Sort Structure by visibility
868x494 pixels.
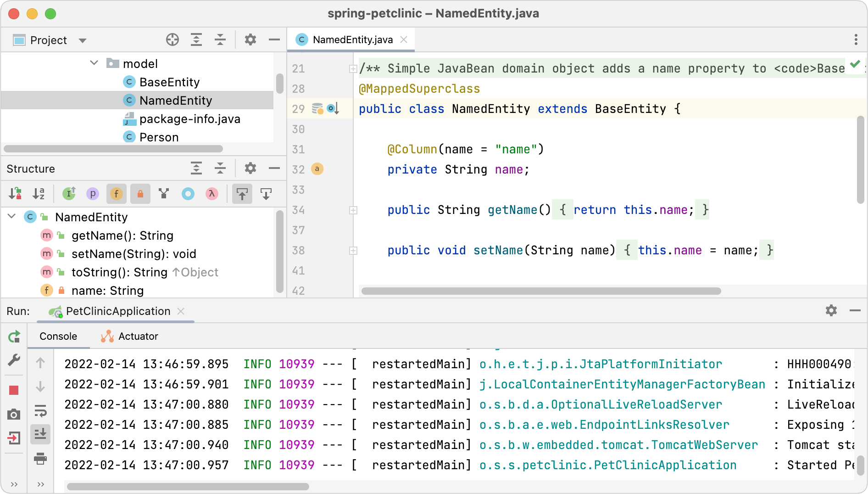pos(15,194)
